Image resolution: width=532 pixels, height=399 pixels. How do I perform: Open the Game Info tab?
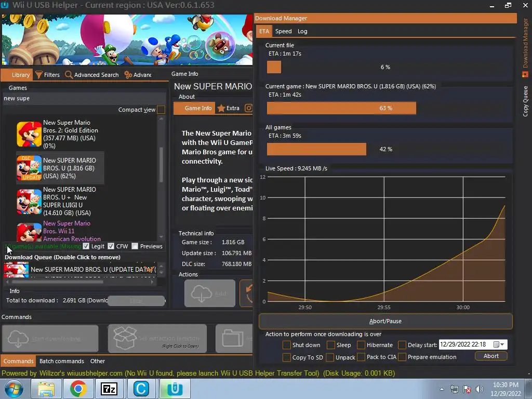point(194,108)
